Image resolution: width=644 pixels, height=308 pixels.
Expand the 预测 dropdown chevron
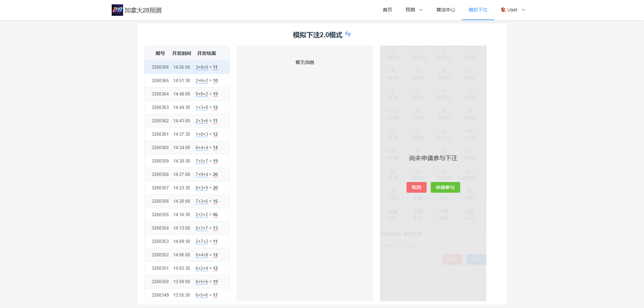click(421, 10)
